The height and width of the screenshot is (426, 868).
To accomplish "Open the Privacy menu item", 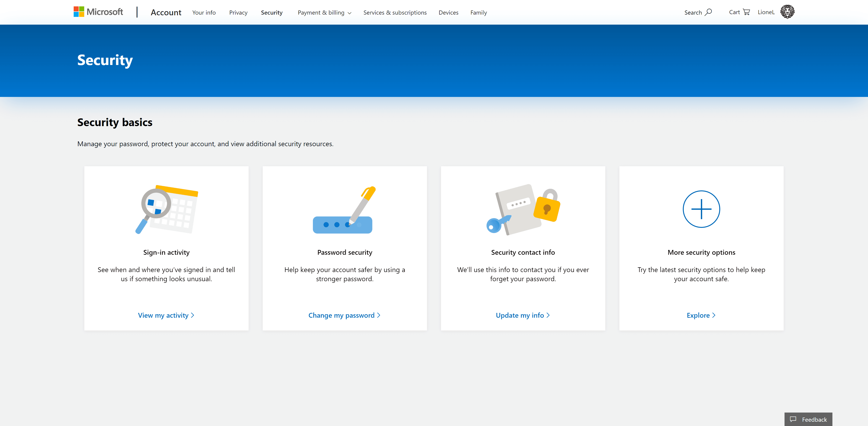I will [238, 12].
